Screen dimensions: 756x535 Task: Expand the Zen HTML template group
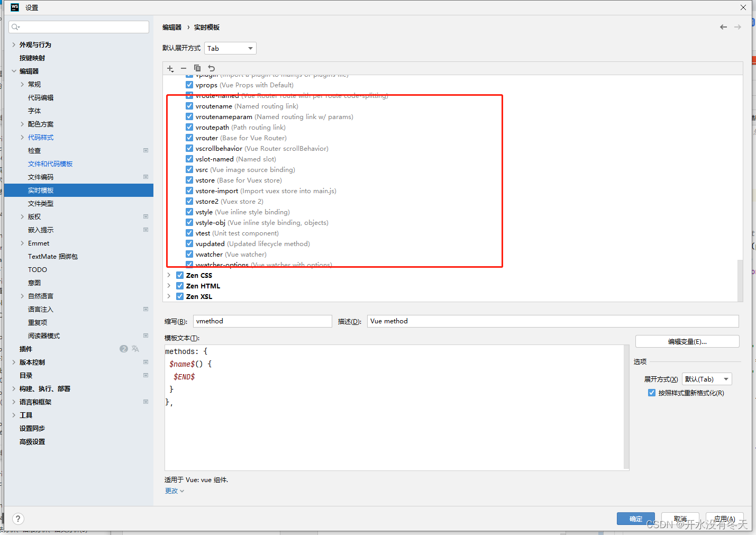(169, 286)
